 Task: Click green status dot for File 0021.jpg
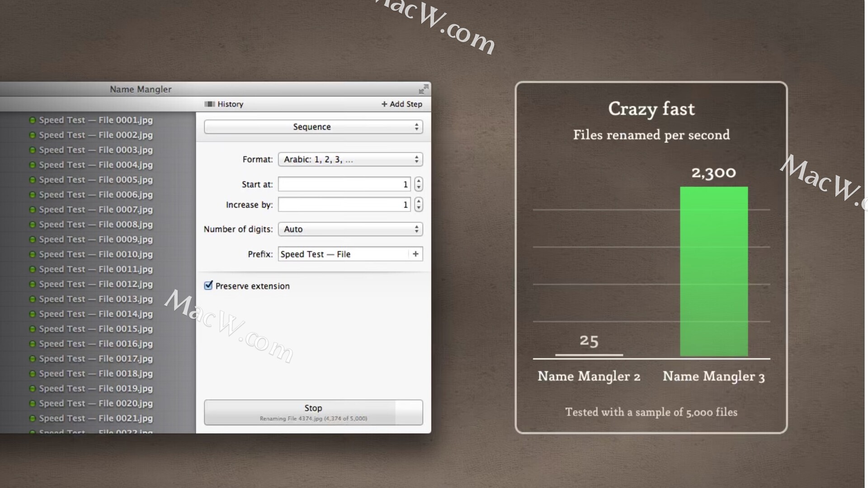[33, 418]
